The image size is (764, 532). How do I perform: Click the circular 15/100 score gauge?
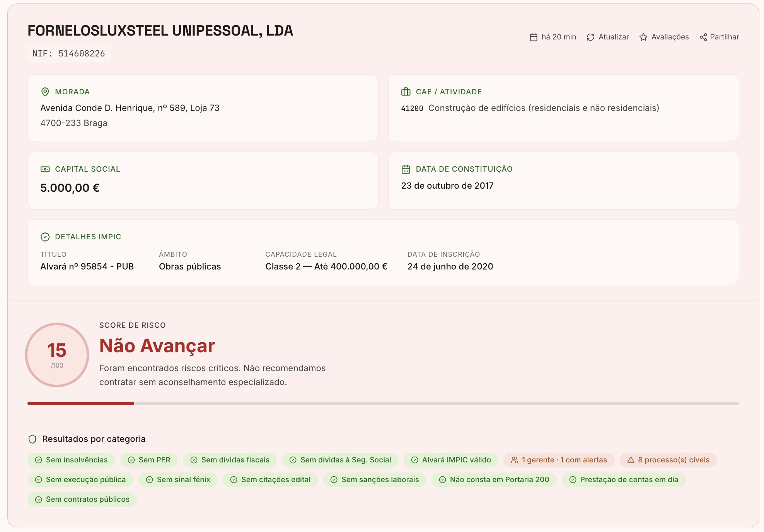coord(57,355)
